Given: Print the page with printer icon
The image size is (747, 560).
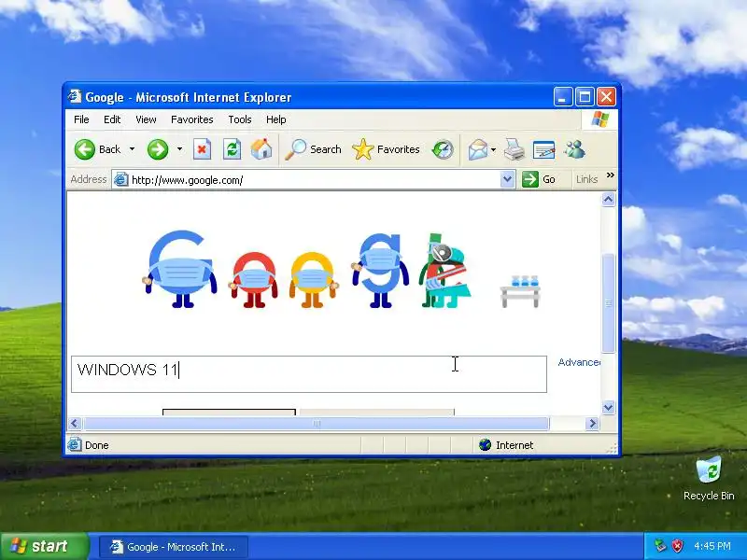Looking at the screenshot, I should pos(514,149).
